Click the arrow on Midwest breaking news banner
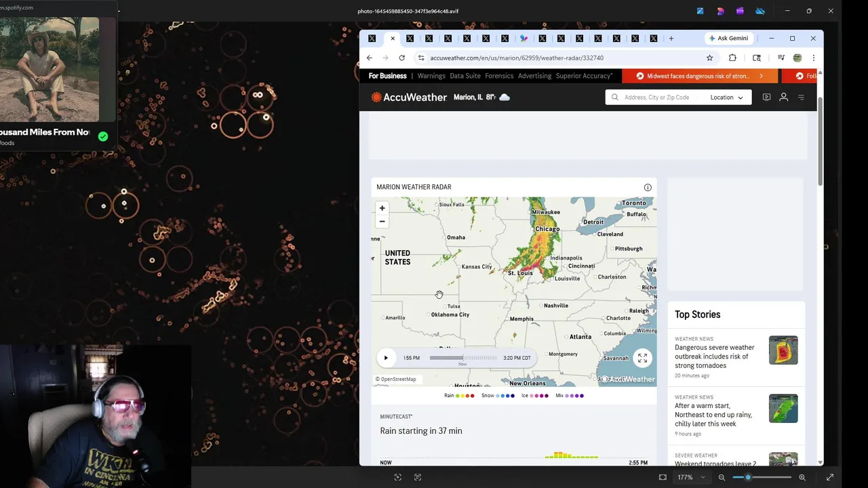 pyautogui.click(x=761, y=76)
